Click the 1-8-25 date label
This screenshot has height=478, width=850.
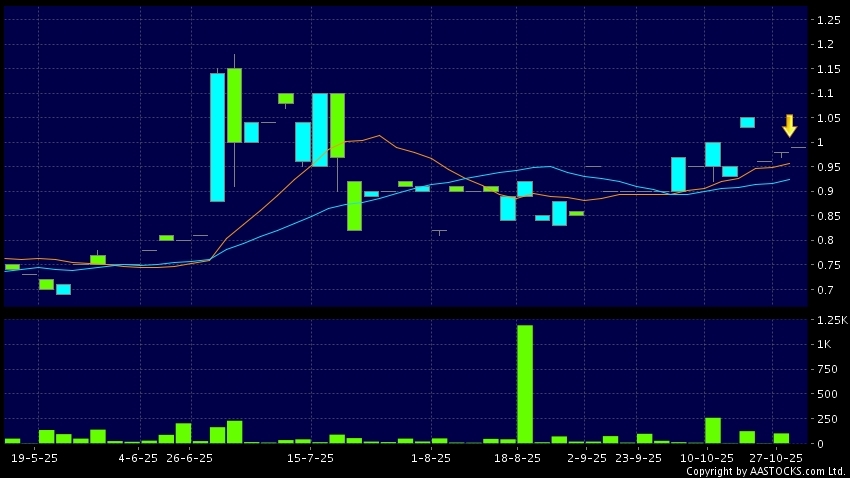430,457
